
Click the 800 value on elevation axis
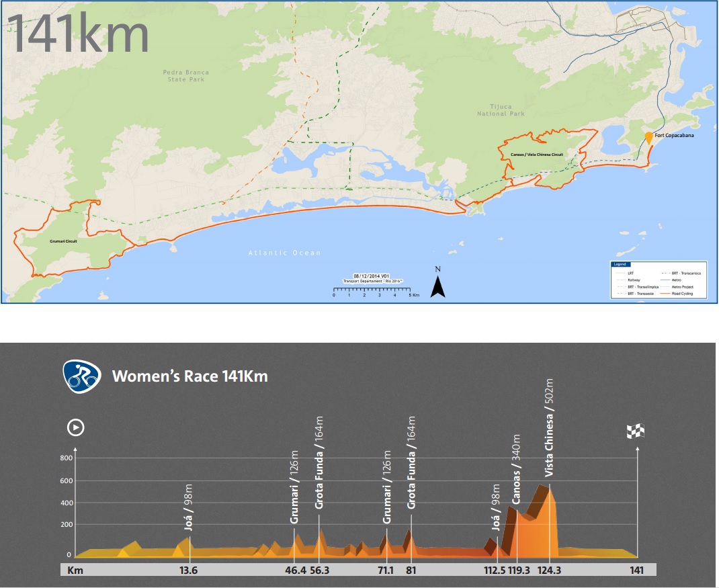[66, 458]
